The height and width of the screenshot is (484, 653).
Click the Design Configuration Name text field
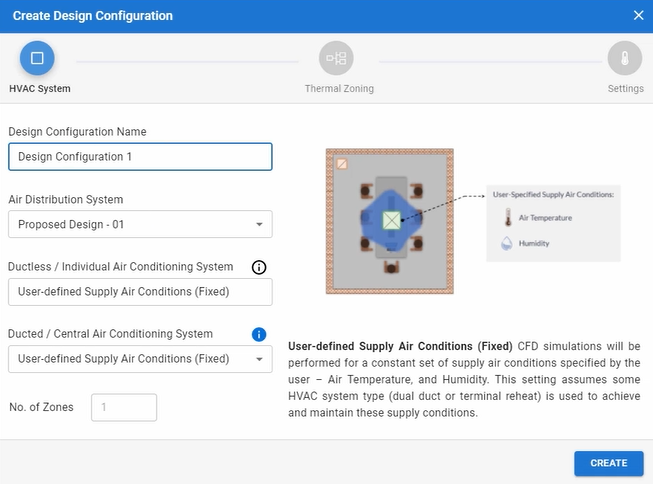(x=140, y=157)
